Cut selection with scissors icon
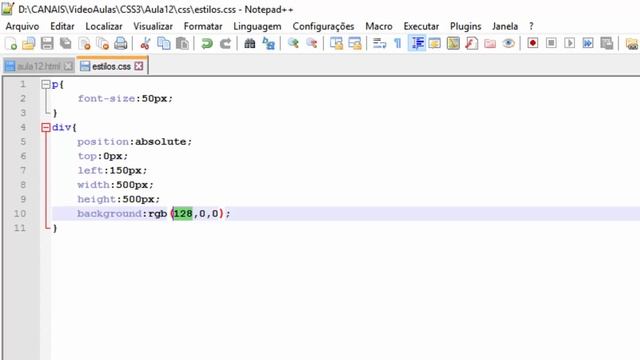640x360 pixels. coord(145,43)
